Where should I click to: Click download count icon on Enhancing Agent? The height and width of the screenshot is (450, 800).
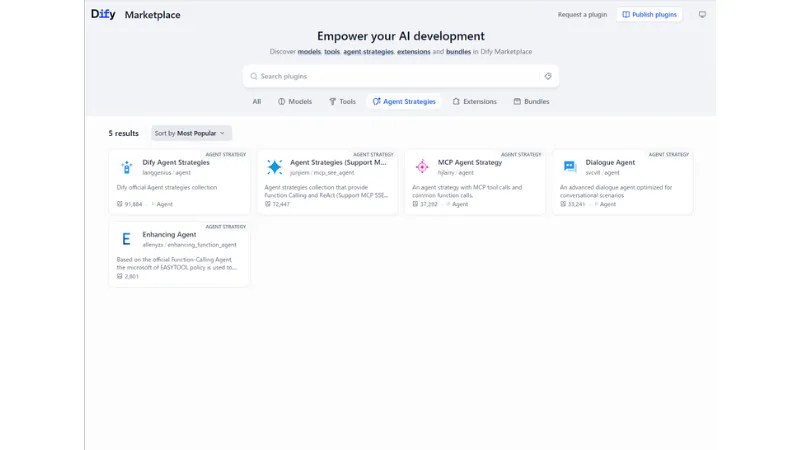point(119,276)
